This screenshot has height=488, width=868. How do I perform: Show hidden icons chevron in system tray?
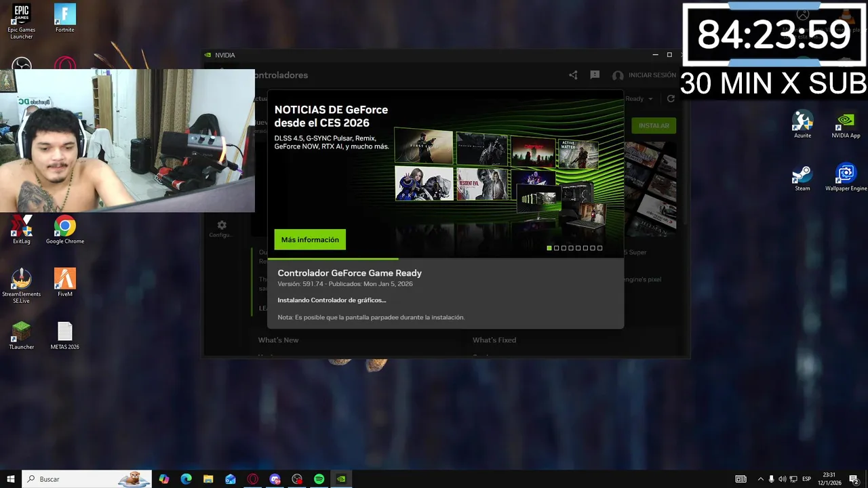[760, 479]
